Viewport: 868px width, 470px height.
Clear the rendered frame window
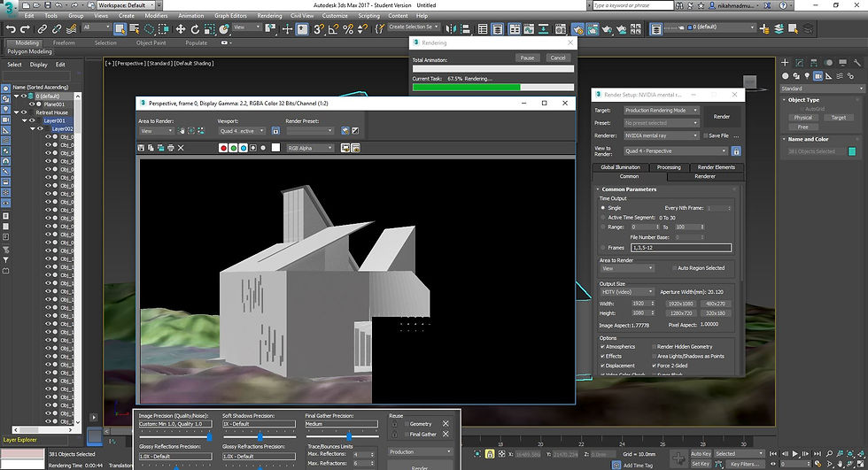(181, 148)
